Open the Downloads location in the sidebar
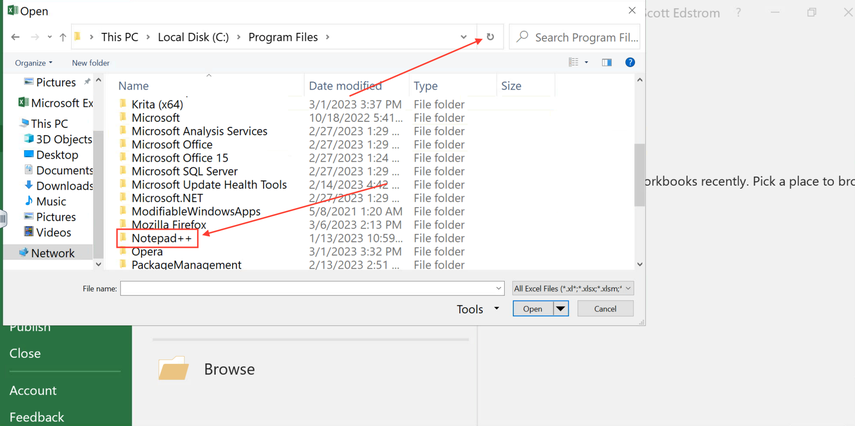Viewport: 855px width, 426px height. [64, 185]
